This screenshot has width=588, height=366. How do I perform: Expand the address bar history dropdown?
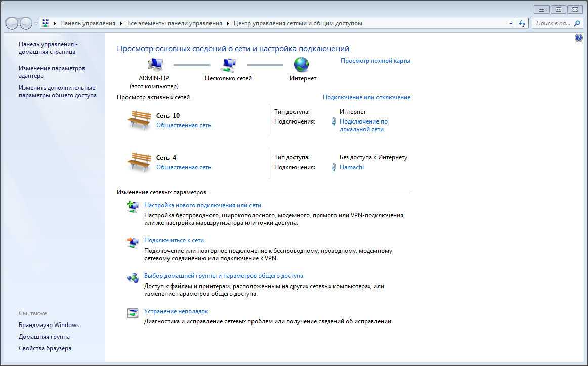511,24
